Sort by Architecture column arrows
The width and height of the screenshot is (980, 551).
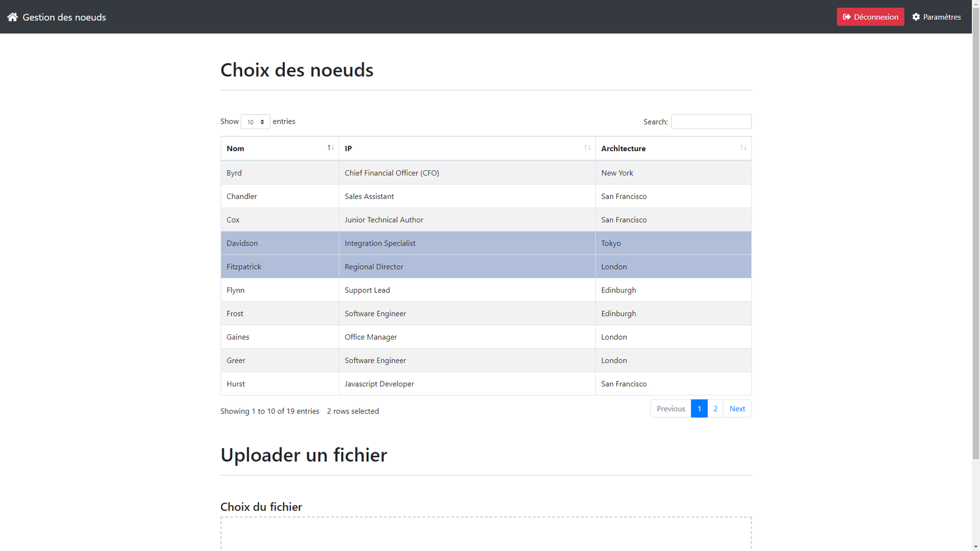point(742,148)
